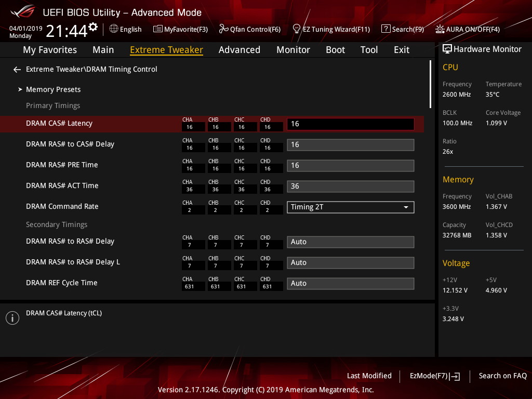Viewport: 532px width, 399px height.
Task: Click the back arrow to Extreme Tweaker
Action: tap(17, 70)
